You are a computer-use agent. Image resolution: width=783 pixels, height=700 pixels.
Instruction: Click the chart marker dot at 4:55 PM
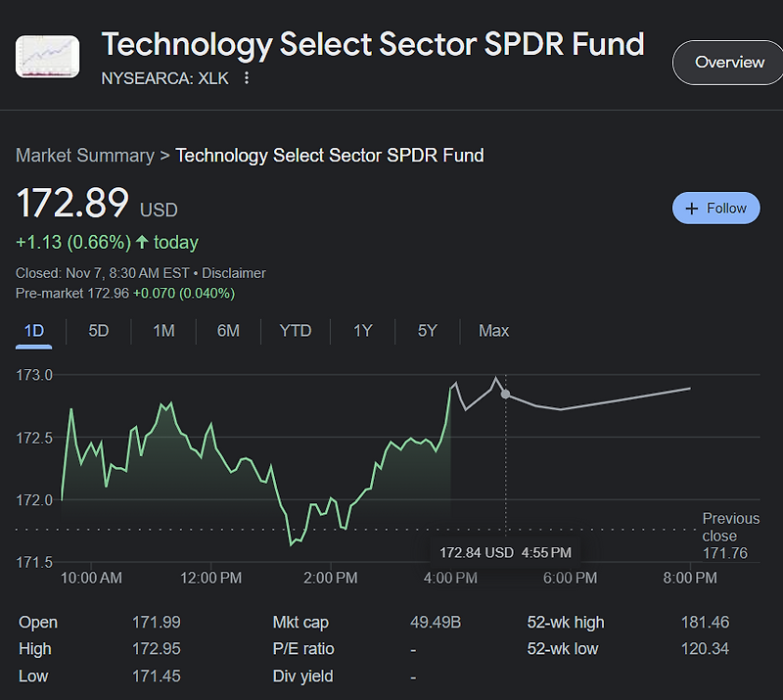click(505, 394)
